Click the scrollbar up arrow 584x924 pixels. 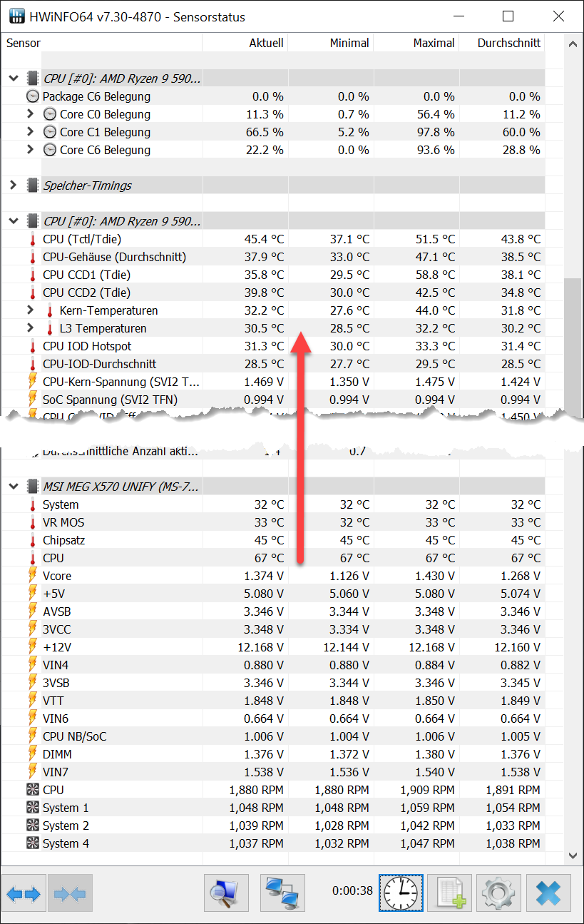pos(573,44)
